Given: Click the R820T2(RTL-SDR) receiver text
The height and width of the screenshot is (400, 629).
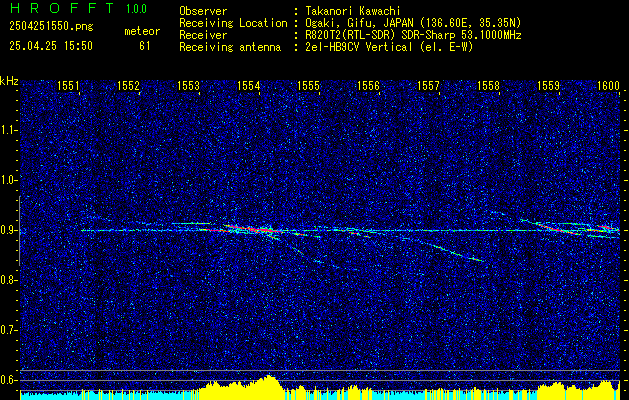Looking at the screenshot, I should pos(413,35).
